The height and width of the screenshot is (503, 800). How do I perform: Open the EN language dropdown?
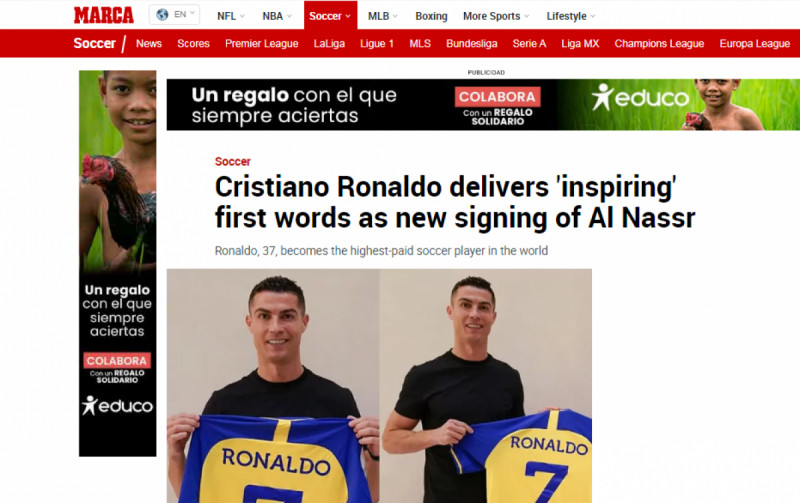click(x=174, y=15)
